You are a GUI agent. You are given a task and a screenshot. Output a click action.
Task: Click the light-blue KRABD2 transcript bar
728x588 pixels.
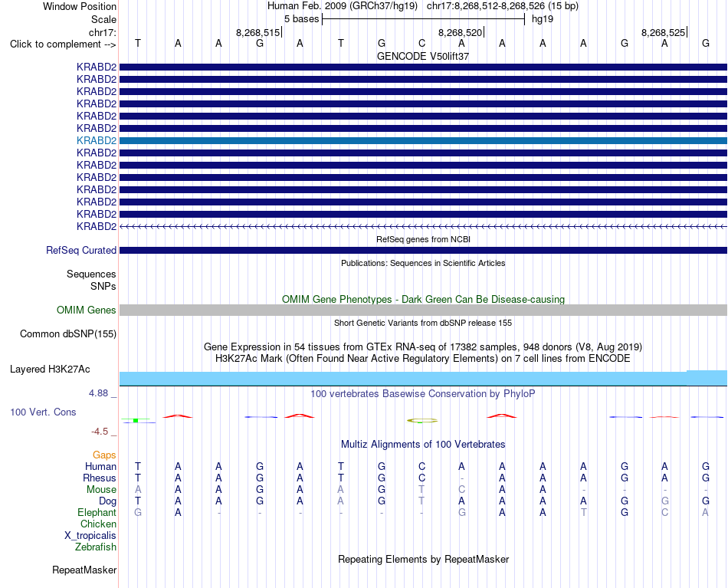click(x=423, y=141)
